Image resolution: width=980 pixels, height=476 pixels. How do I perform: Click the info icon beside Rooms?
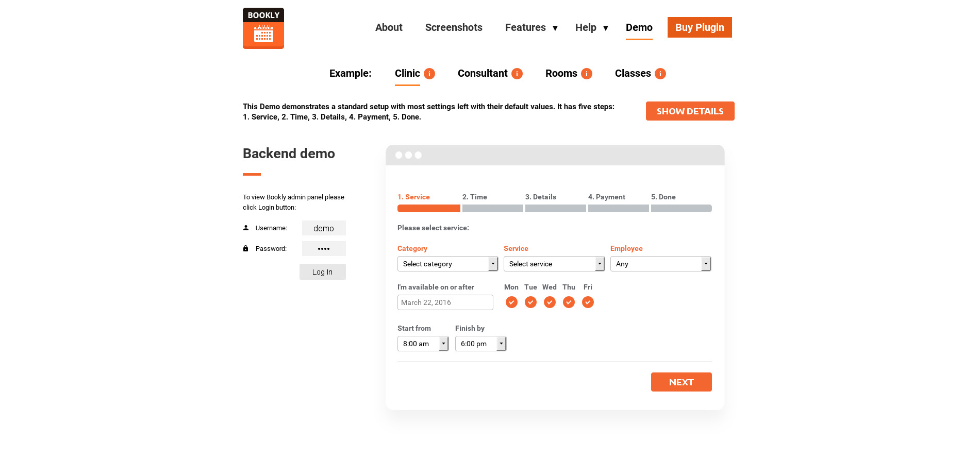[x=587, y=74]
